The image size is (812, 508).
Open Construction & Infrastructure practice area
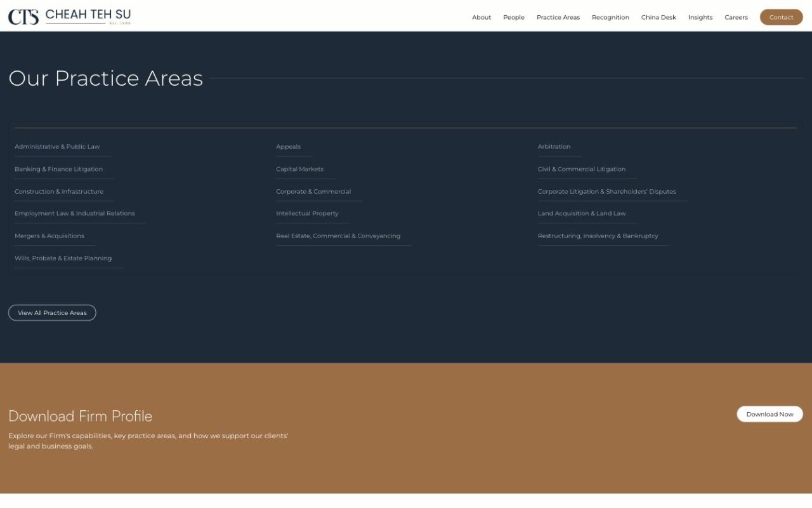(59, 191)
